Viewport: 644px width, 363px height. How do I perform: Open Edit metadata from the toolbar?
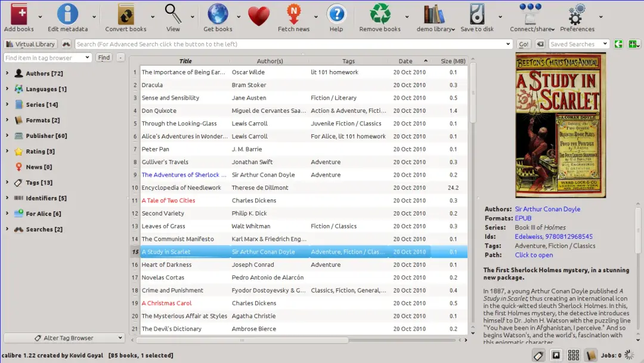click(67, 14)
